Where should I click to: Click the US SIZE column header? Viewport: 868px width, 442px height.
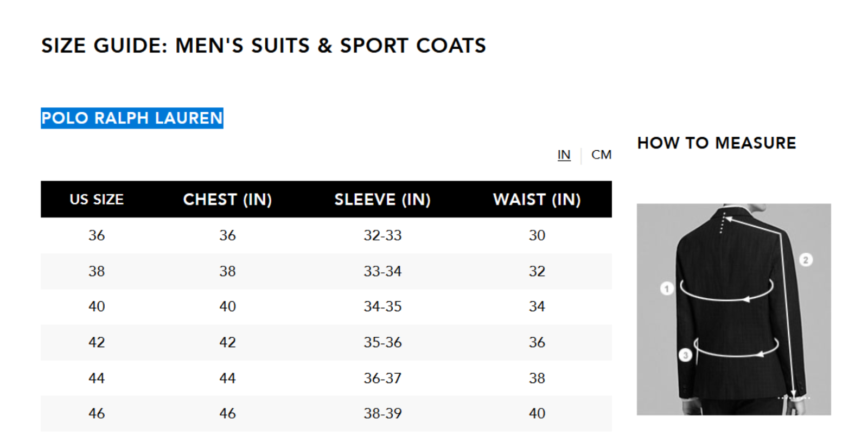click(x=97, y=200)
